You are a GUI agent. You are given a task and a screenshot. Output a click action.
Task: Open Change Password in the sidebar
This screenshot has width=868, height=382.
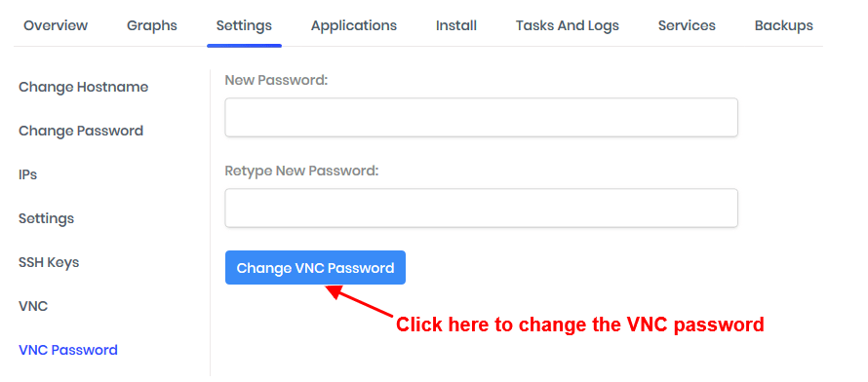pos(81,131)
